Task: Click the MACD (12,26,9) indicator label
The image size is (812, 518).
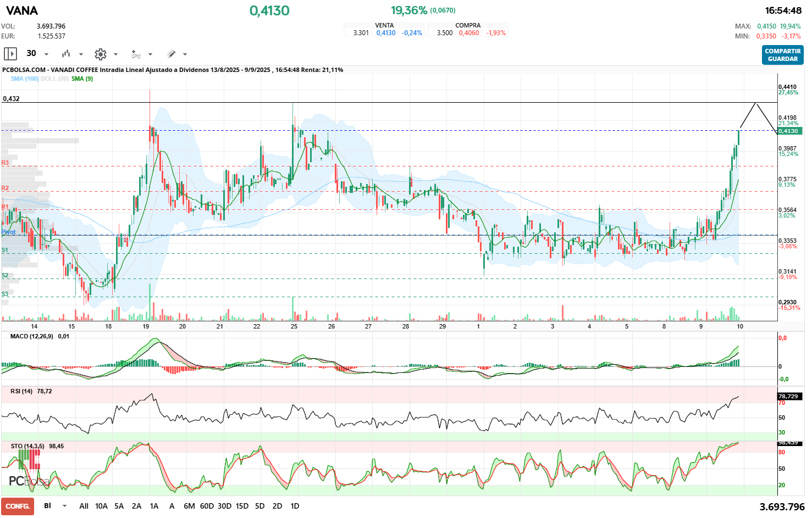Action: click(32, 336)
